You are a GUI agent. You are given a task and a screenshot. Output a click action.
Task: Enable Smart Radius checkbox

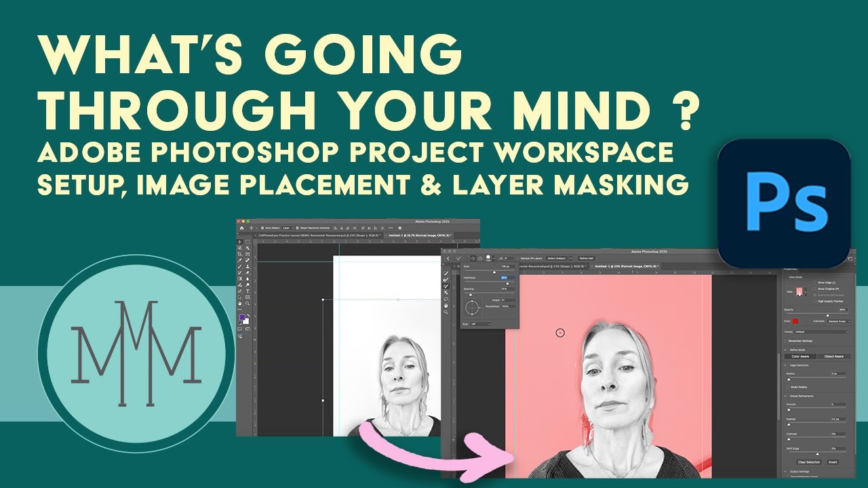tap(787, 387)
